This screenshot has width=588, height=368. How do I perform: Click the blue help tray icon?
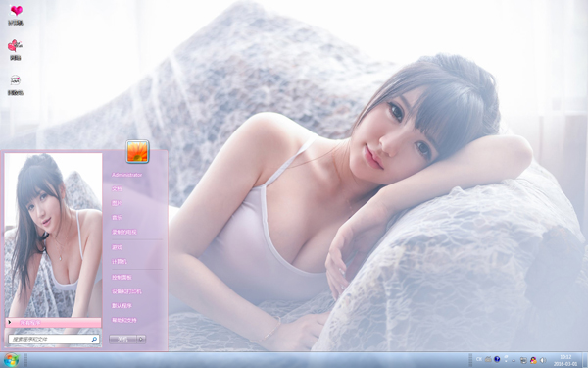[x=497, y=359]
